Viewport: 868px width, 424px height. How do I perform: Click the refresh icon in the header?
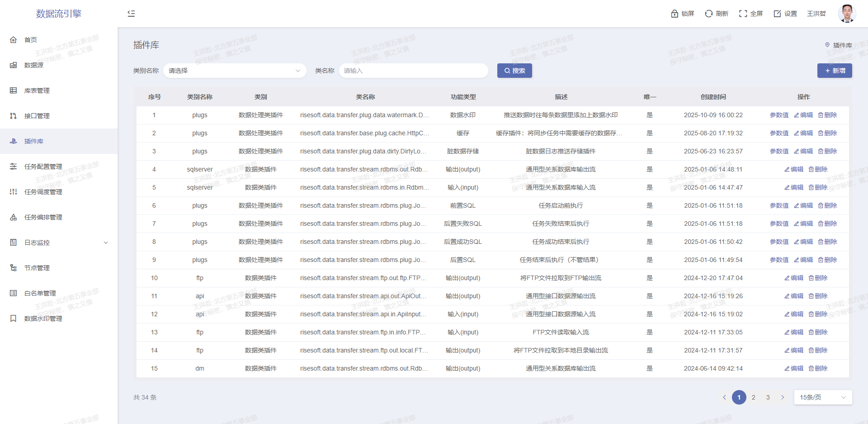(x=708, y=14)
